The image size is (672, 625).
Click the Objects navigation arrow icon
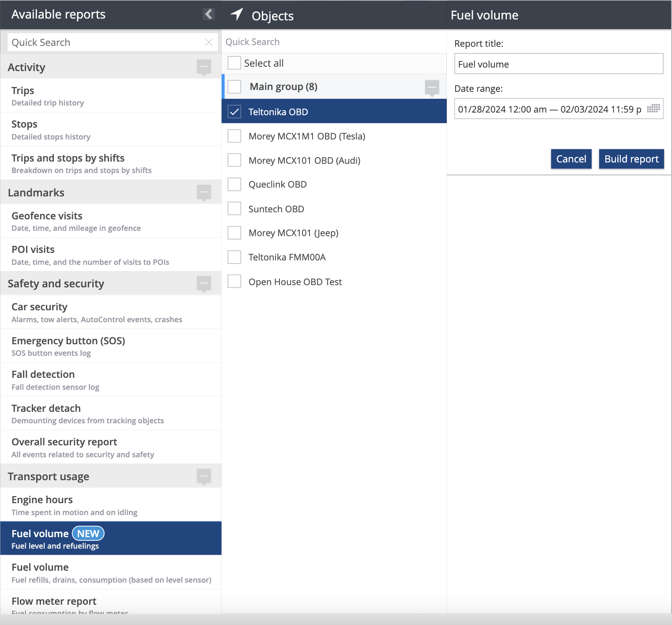(x=237, y=14)
